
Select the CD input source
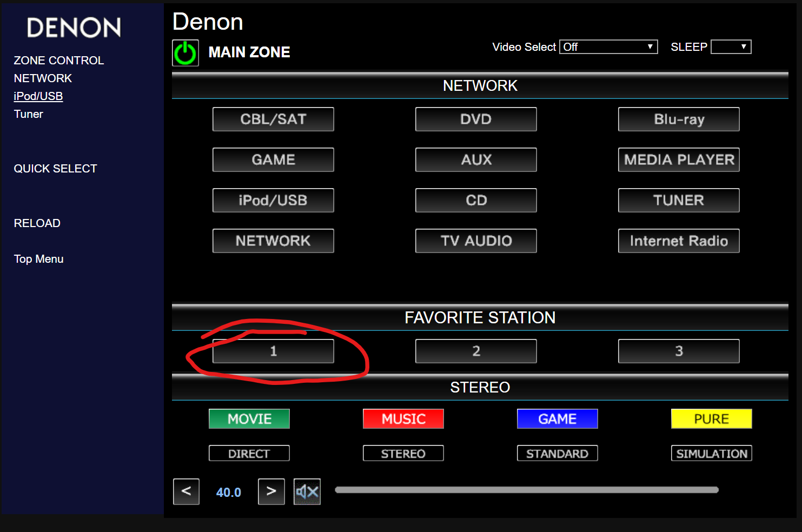[x=476, y=200]
